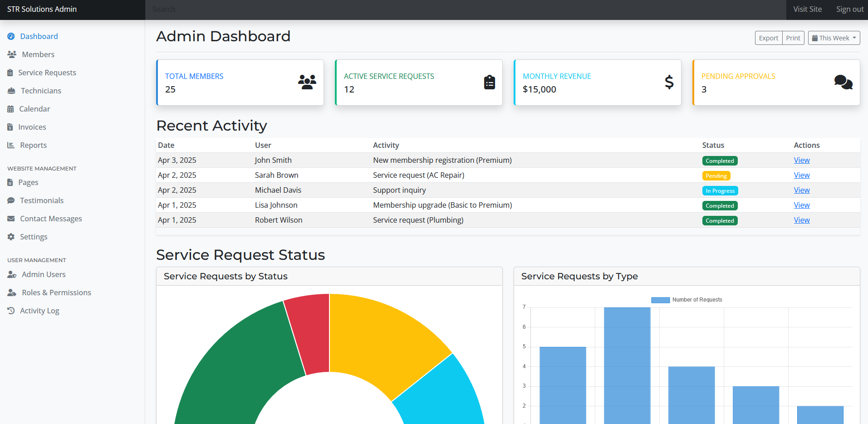
Task: Click the In Progress badge for Michael Davis
Action: click(720, 190)
